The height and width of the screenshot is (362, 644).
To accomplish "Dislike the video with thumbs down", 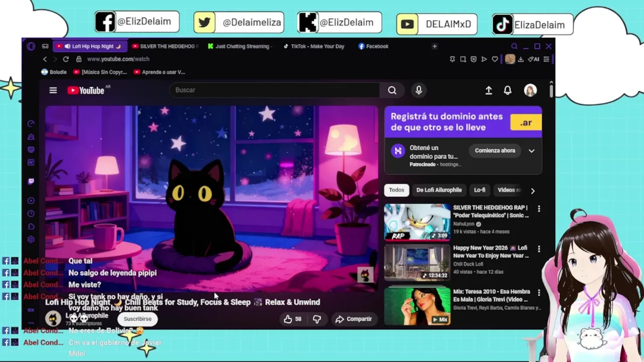I will (x=316, y=319).
